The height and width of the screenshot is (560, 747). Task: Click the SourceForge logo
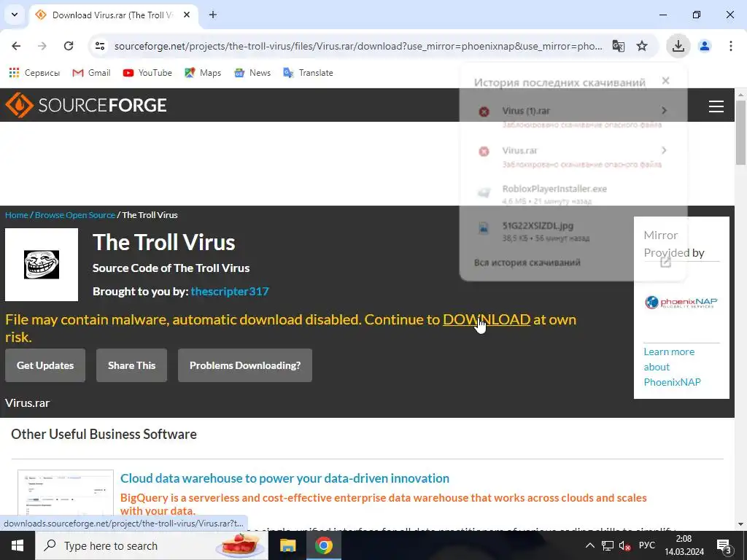(x=86, y=105)
